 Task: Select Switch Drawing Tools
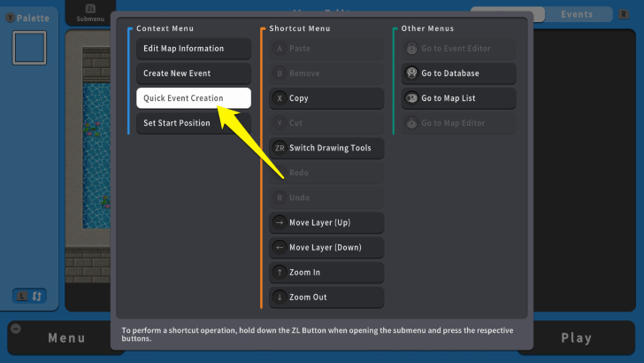[326, 148]
